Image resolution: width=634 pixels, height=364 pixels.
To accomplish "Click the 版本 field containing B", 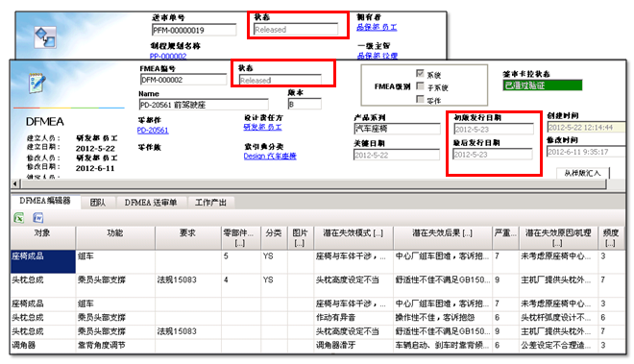I will pyautogui.click(x=305, y=104).
